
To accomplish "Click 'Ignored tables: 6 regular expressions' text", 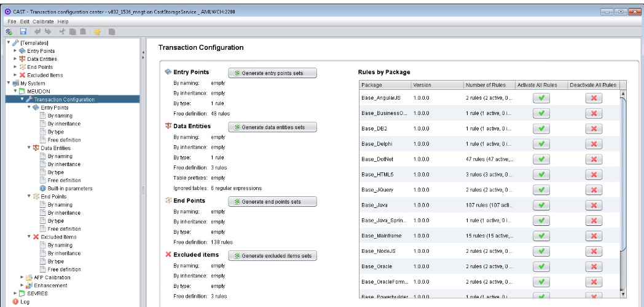I will (218, 188).
